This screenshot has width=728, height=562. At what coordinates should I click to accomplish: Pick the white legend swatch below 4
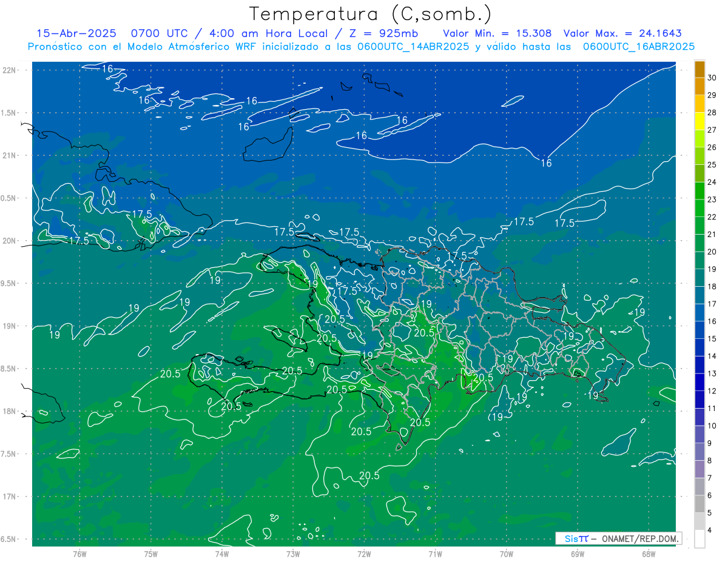coord(700,539)
